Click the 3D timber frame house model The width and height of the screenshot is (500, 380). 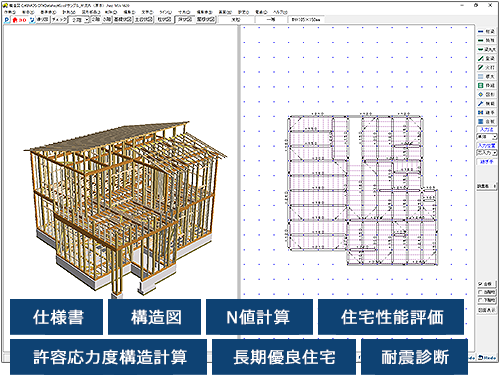[125, 210]
